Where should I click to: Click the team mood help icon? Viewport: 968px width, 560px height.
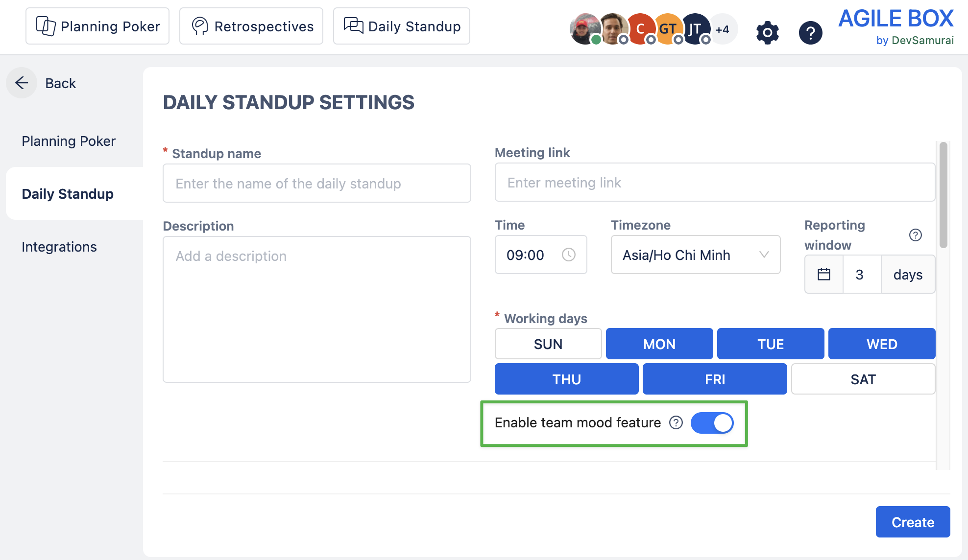click(x=676, y=422)
